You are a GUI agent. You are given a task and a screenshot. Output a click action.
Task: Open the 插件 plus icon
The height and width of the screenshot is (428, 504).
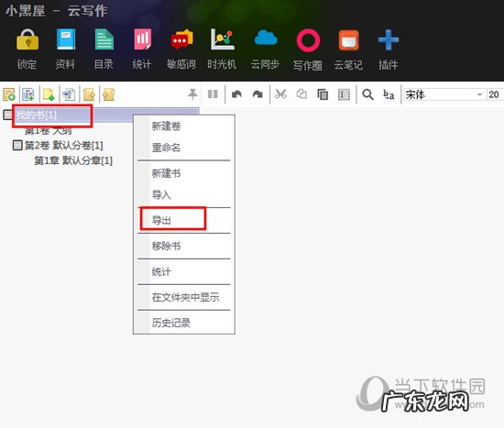click(389, 40)
